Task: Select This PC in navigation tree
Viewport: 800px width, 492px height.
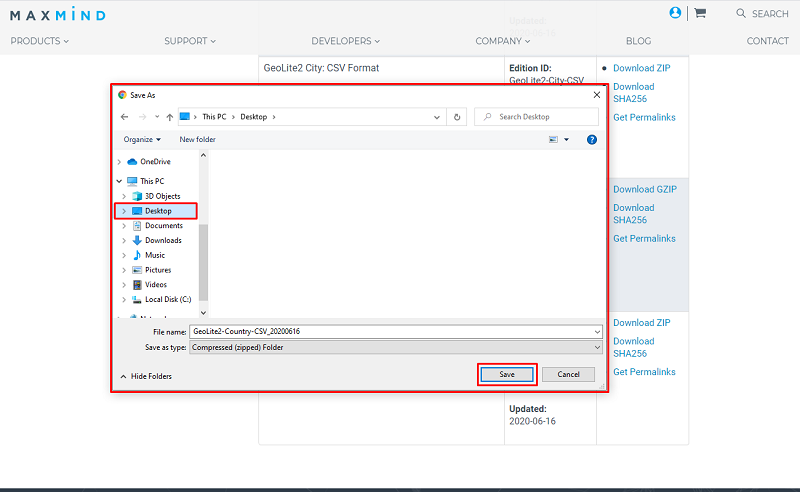Action: (152, 181)
